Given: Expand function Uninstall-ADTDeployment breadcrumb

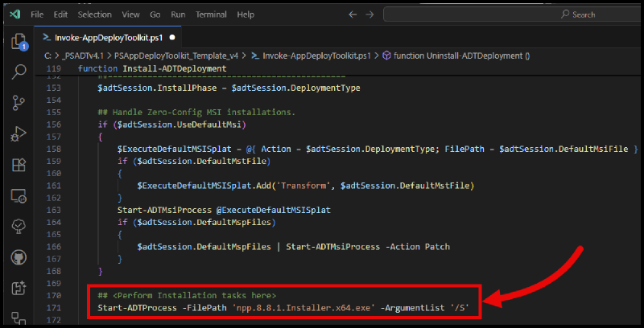Looking at the screenshot, I should point(460,55).
